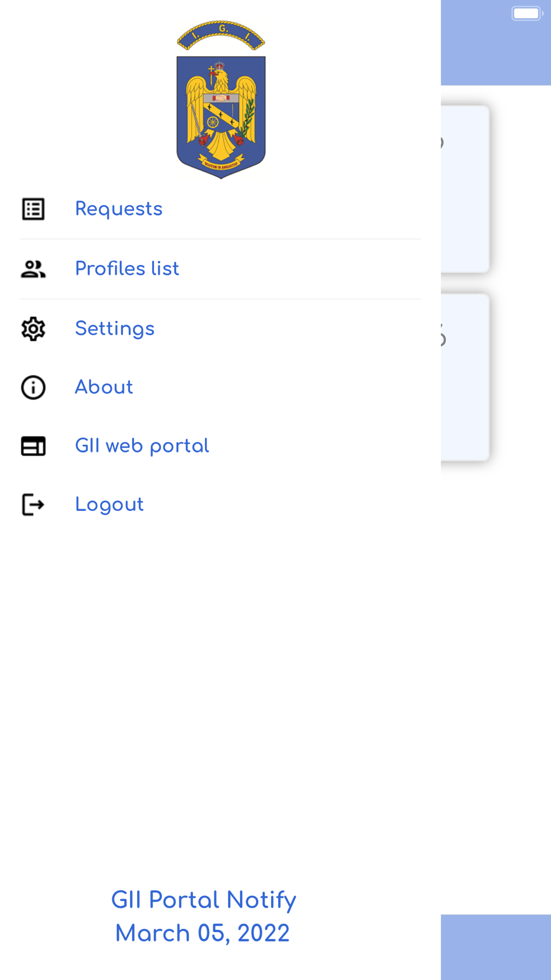
Task: Click the About info circle icon
Action: tap(33, 387)
